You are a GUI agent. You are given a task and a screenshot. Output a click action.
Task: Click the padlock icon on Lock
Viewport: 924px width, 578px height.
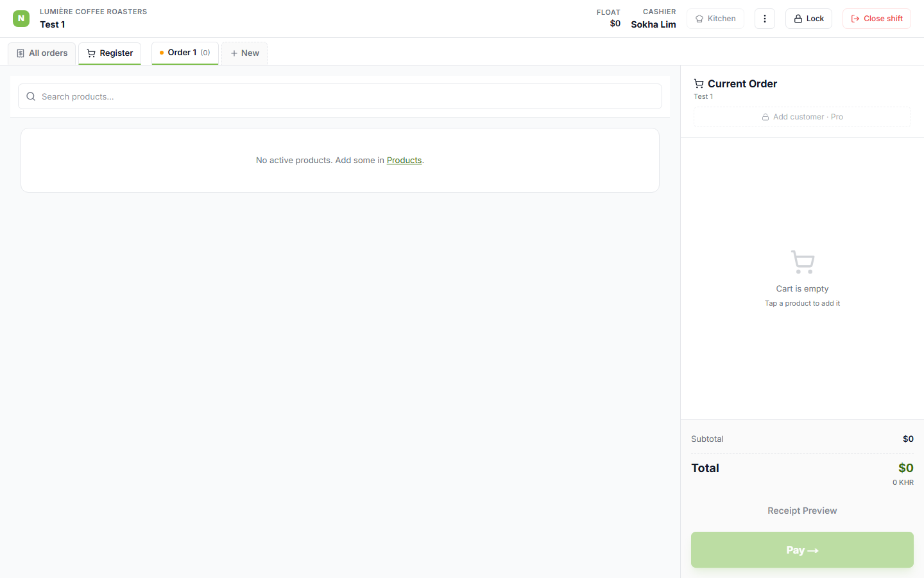tap(798, 19)
